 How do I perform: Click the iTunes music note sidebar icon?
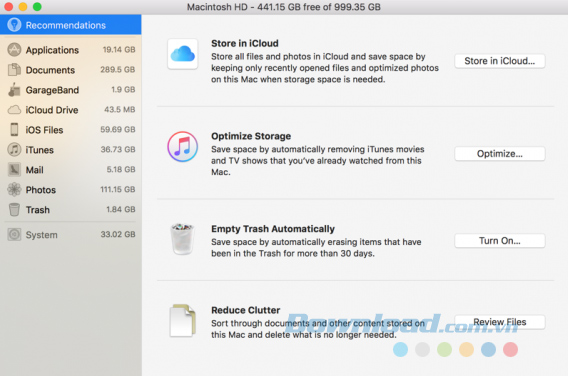(14, 149)
